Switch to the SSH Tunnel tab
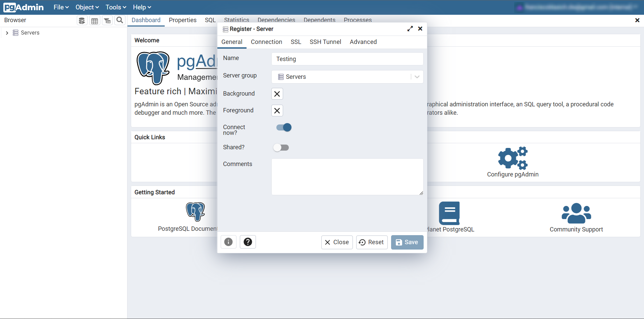This screenshot has height=319, width=644. click(325, 42)
